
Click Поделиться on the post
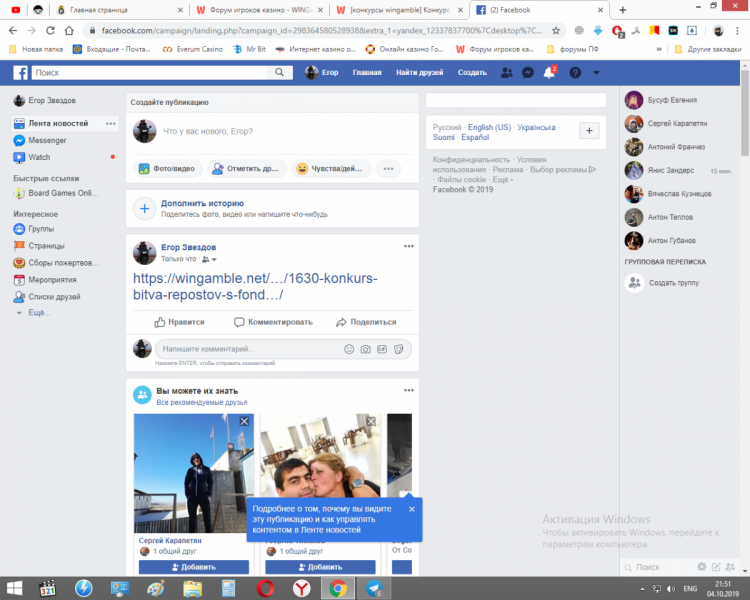point(366,322)
